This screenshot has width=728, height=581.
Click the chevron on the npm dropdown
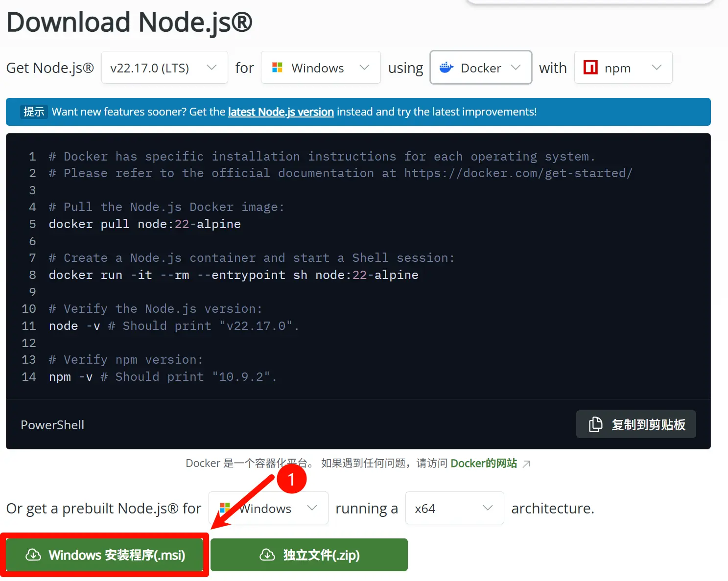click(657, 67)
